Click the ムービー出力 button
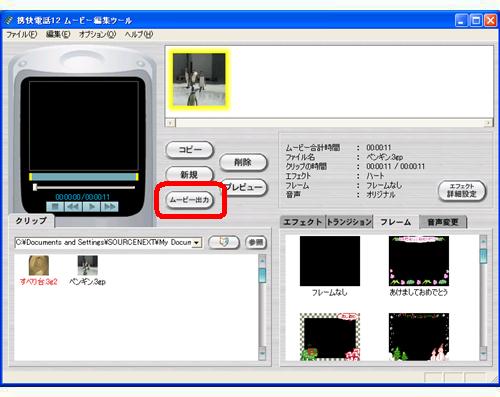 click(190, 200)
